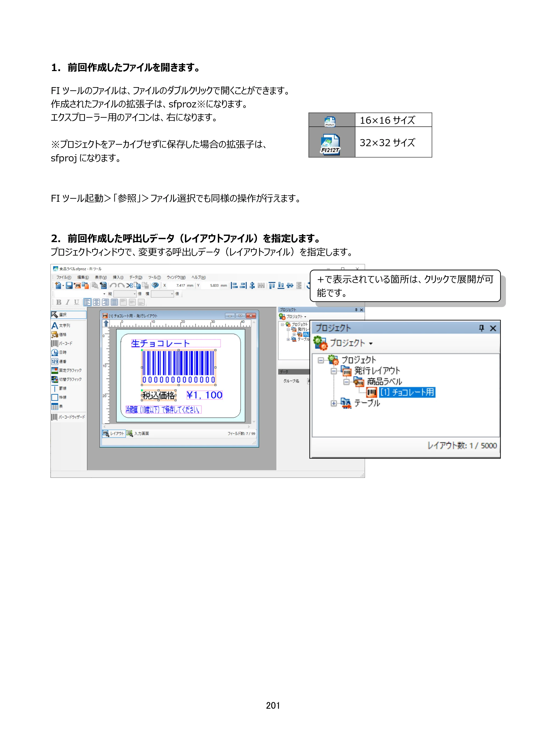This screenshot has height=756, width=534.
Task: Toggle Bold formatting
Action: (x=59, y=302)
